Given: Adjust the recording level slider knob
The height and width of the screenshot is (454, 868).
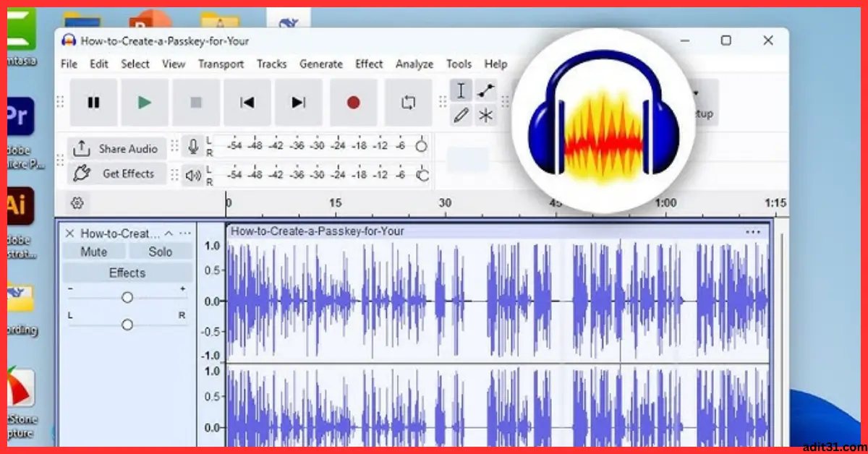Looking at the screenshot, I should (x=422, y=147).
